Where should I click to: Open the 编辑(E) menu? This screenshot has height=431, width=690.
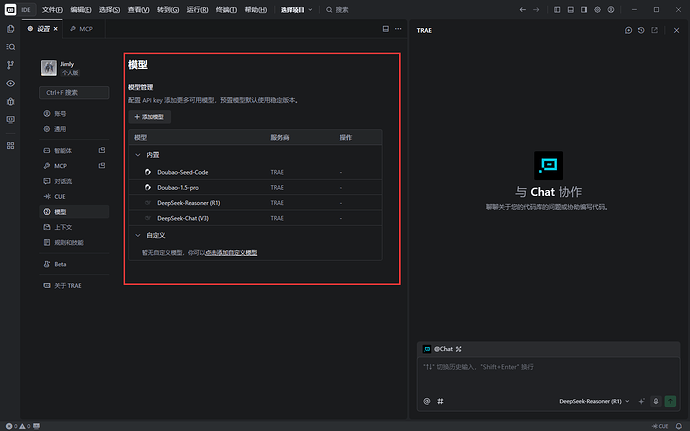pos(81,10)
